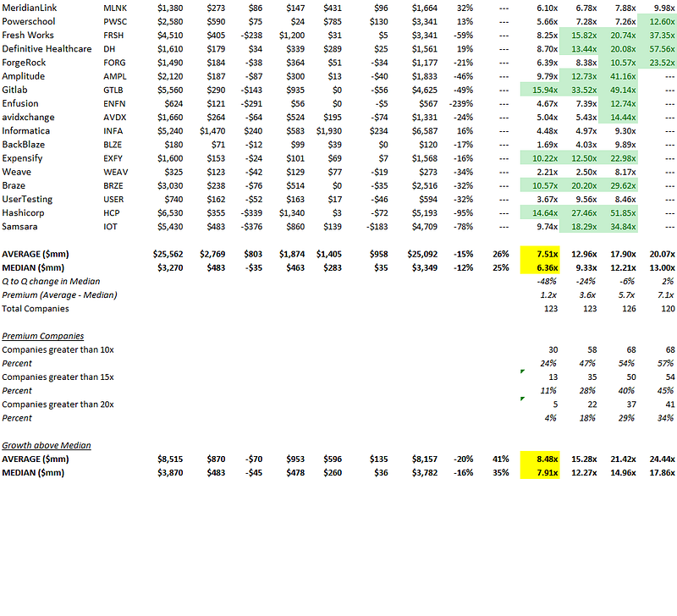Click the Total Companies label

pos(36,309)
